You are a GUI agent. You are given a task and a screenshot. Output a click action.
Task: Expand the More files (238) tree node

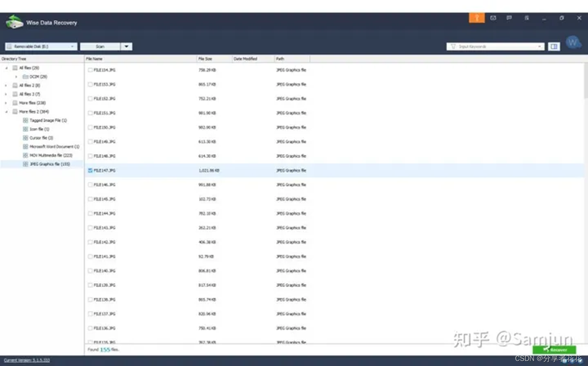(6, 103)
